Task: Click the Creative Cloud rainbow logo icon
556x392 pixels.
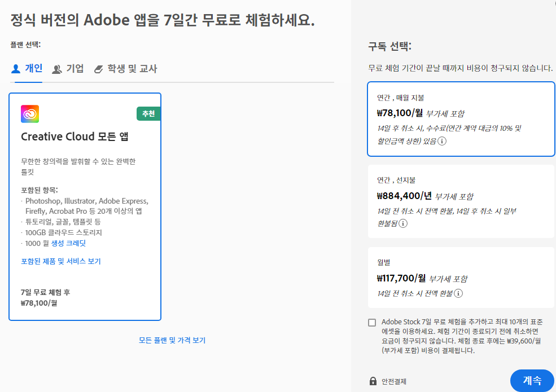Action: [x=30, y=114]
